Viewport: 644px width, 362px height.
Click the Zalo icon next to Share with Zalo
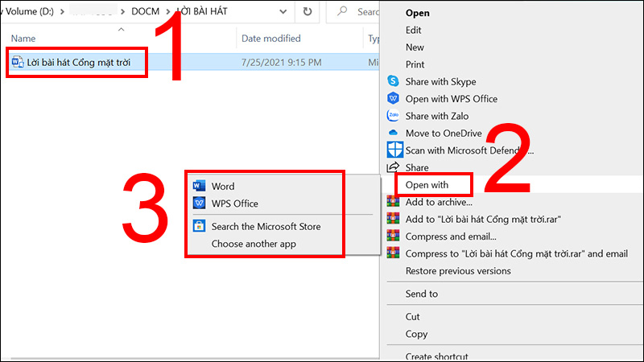click(x=393, y=115)
